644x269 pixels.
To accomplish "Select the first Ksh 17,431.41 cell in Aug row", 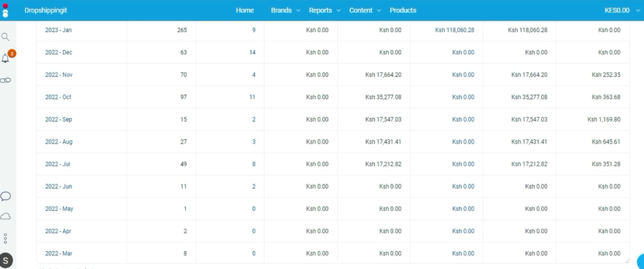I will [383, 142].
